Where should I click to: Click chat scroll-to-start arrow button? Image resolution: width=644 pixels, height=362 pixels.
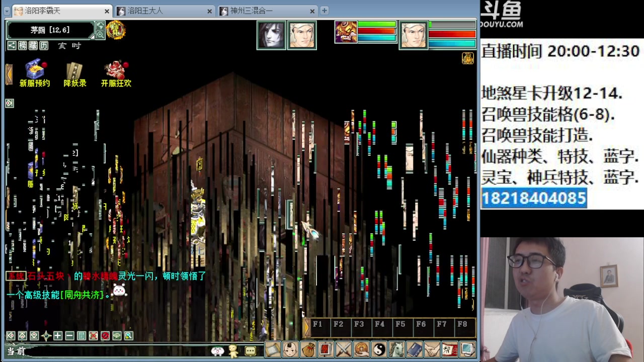click(x=11, y=336)
